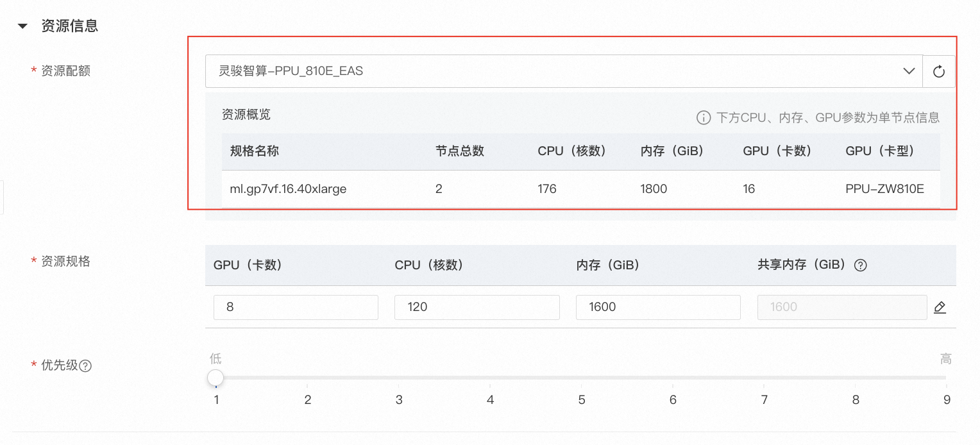Set priority slider to level 3

coord(398,378)
